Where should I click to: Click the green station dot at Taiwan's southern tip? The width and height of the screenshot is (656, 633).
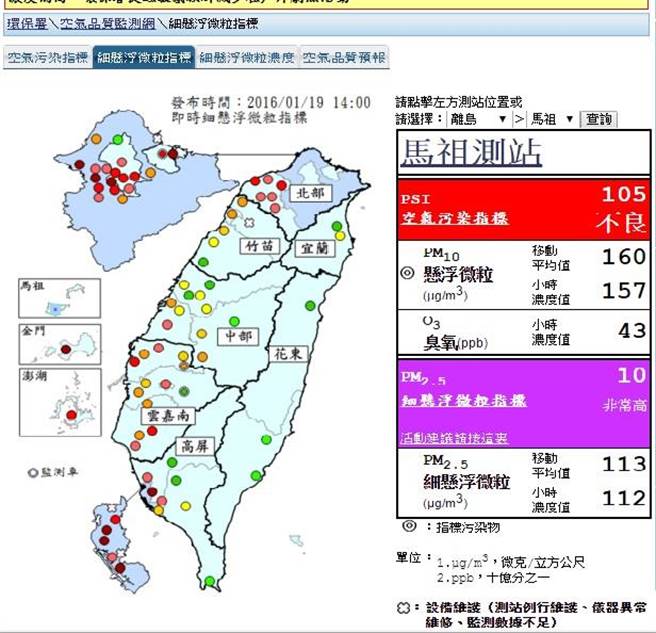click(210, 581)
